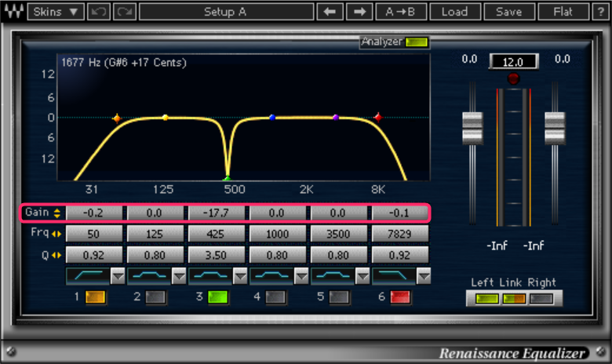Click the Load button
The height and width of the screenshot is (364, 612).
coord(455,12)
